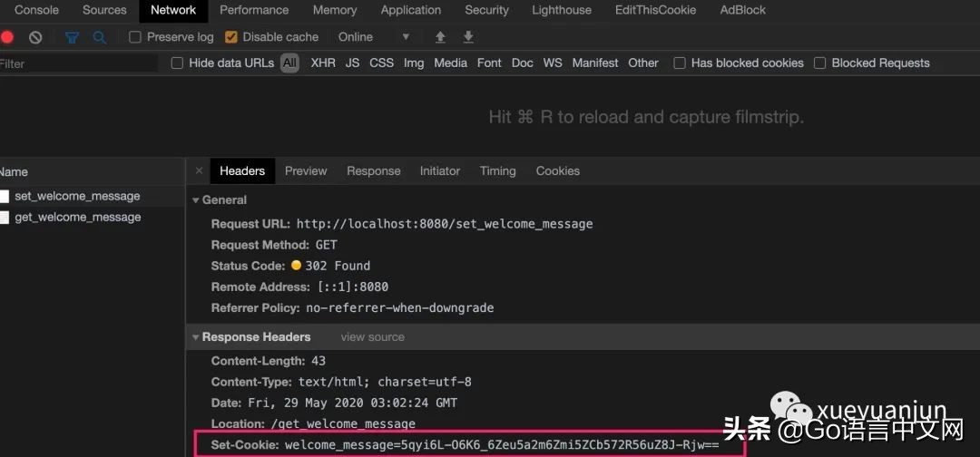980x457 pixels.
Task: Open AdBlock panel
Action: click(x=742, y=10)
